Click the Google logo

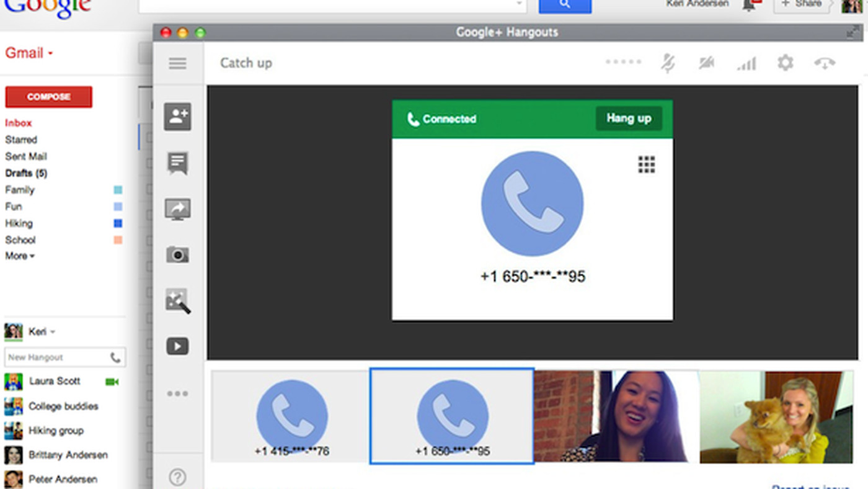click(x=47, y=7)
